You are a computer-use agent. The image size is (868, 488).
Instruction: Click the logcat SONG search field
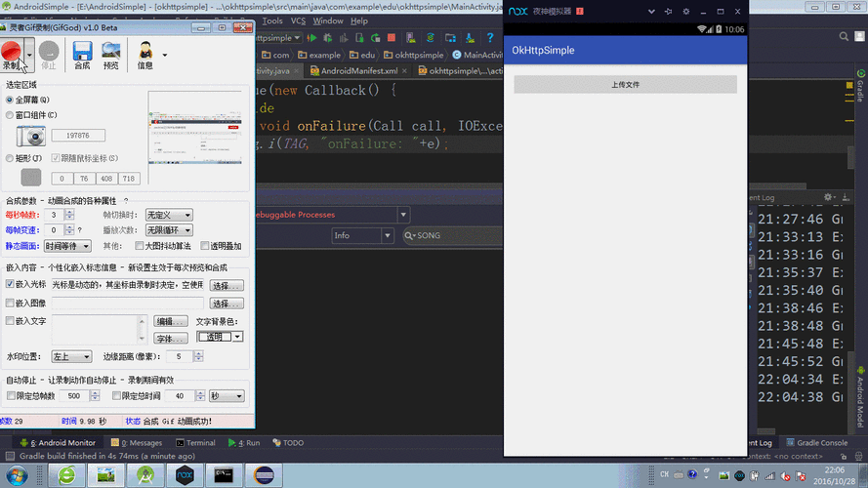[453, 235]
